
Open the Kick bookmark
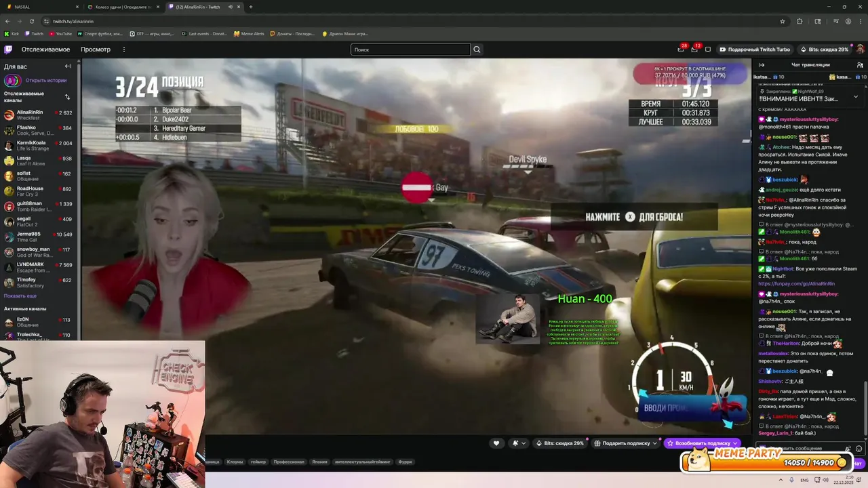[x=12, y=33]
